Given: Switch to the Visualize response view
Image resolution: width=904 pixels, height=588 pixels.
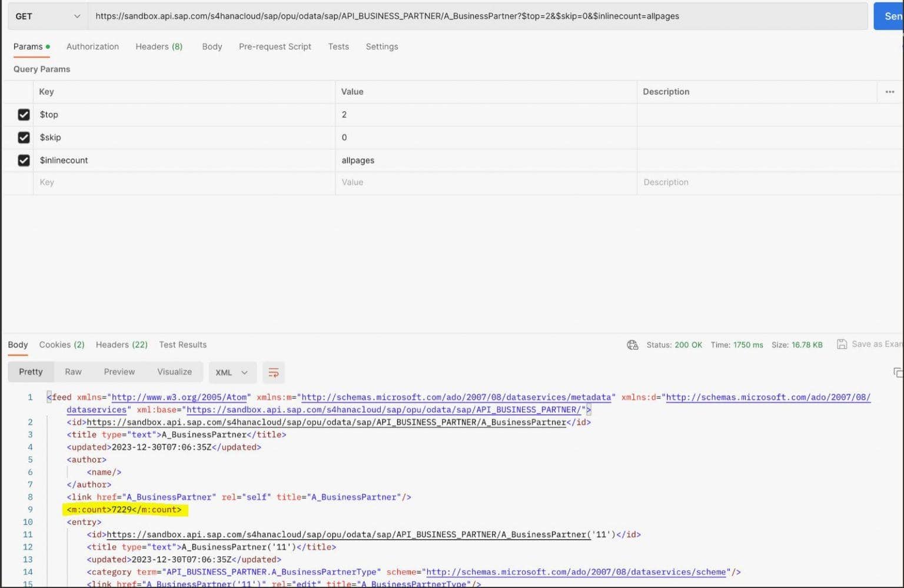Looking at the screenshot, I should point(174,372).
